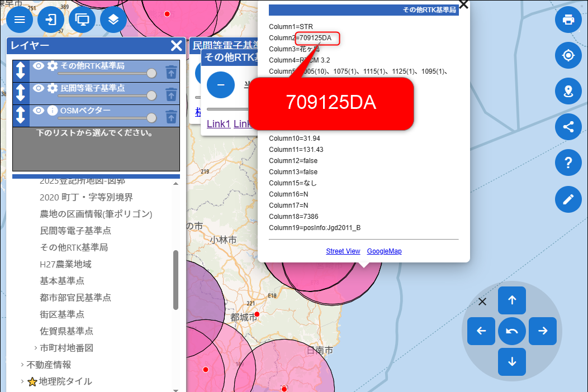Image resolution: width=588 pixels, height=392 pixels.
Task: Click the print icon button
Action: point(568,20)
